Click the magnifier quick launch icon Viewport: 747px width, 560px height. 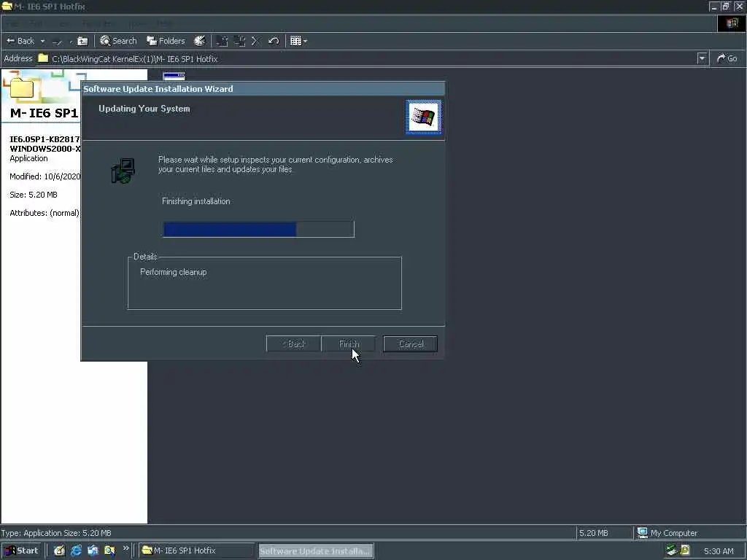pyautogui.click(x=109, y=551)
